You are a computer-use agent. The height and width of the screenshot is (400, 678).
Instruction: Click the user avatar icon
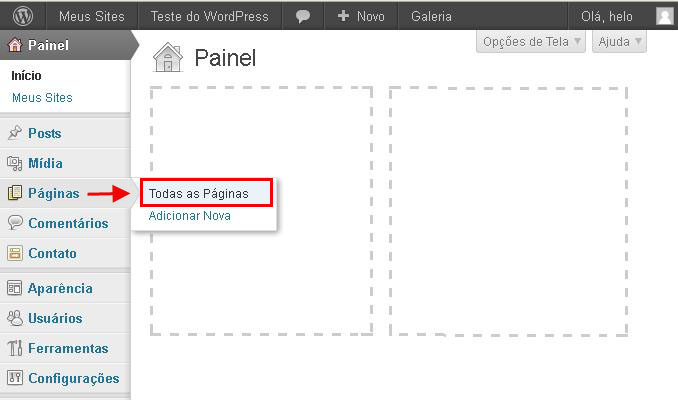[x=665, y=16]
